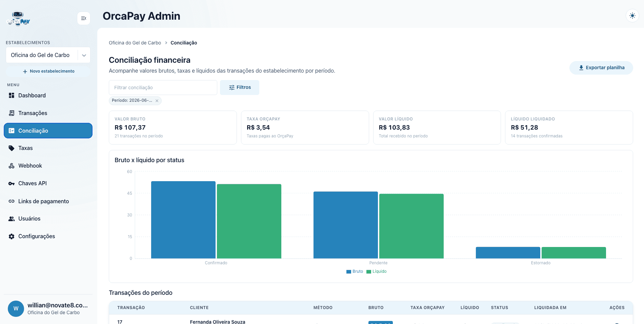Viewport: 644px width, 324px height.
Task: Go to Oficina do Gel de Carbo breadcrumb
Action: [x=135, y=43]
